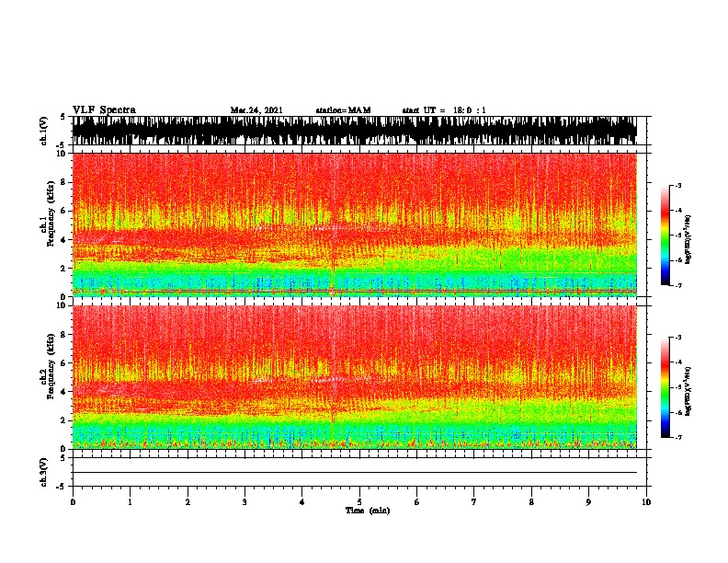728x563 pixels.
Task: Click the ch.2 spectrogram panel
Action: [x=355, y=377]
